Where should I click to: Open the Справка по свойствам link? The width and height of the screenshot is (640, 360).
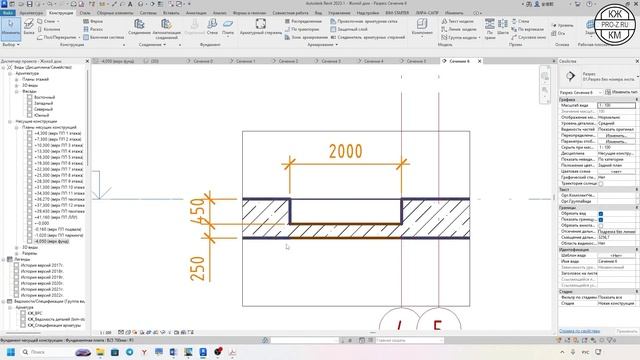pos(579,331)
